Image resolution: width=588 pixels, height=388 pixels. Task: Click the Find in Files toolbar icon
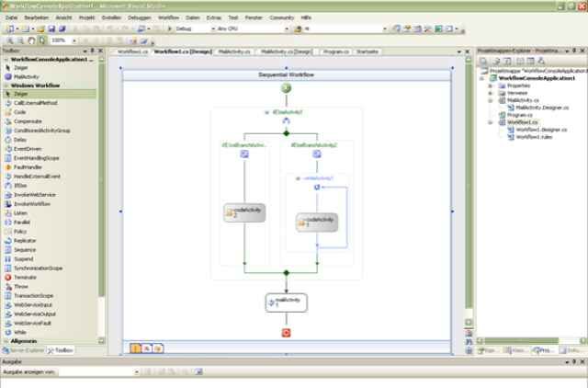298,29
